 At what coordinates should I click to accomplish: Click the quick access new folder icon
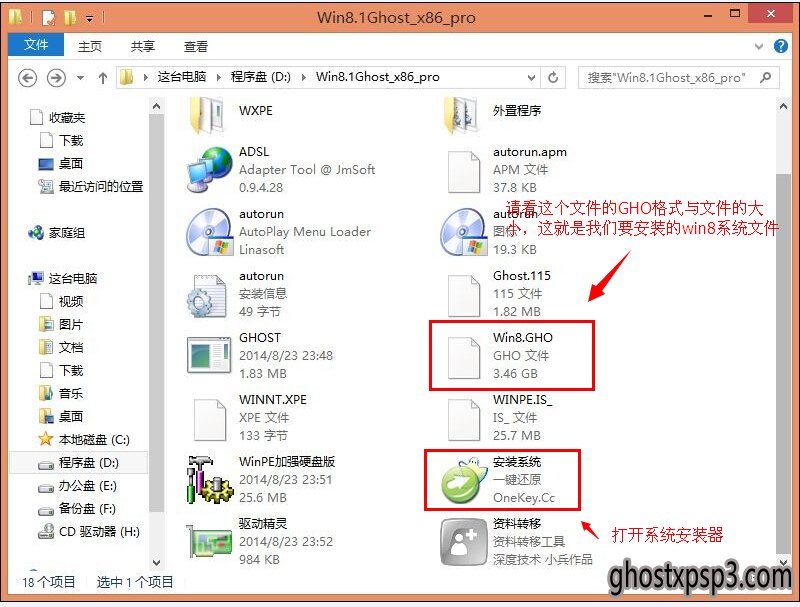[x=70, y=18]
